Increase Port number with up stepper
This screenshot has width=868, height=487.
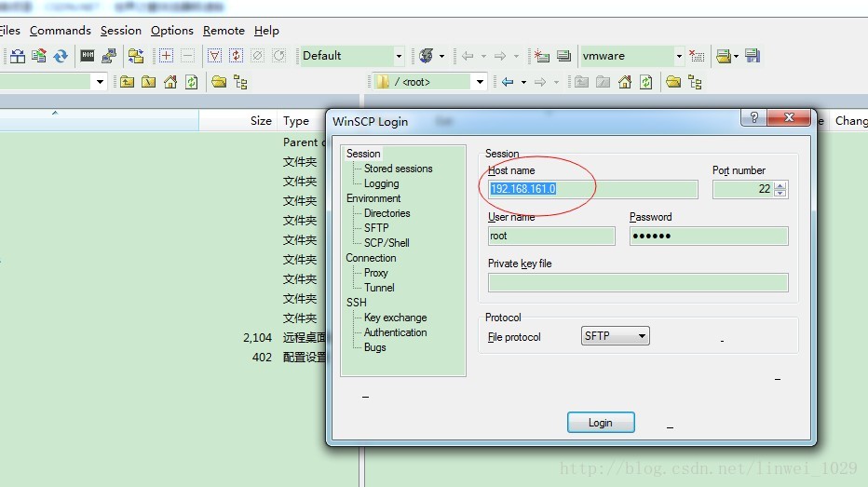[x=780, y=185]
